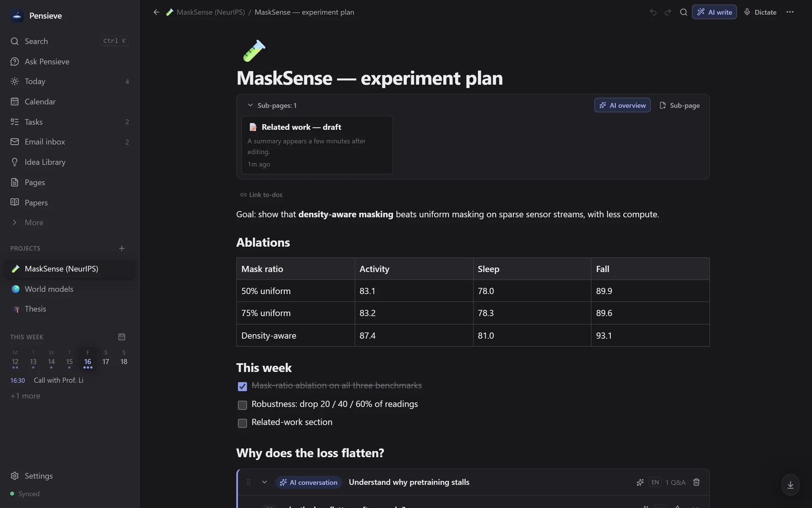Screen dimensions: 812x508
Task: Open the Search field in the sidebar
Action: point(70,41)
